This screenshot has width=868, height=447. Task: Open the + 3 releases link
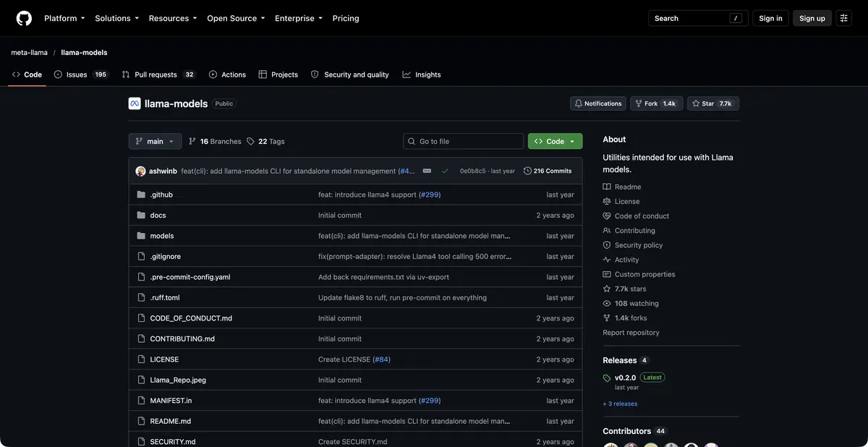click(620, 404)
